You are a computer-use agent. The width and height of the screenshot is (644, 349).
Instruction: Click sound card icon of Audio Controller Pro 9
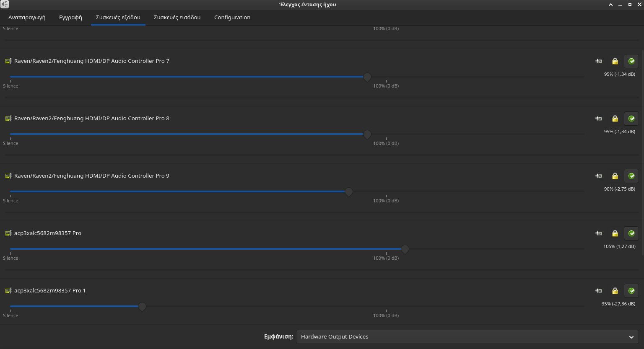click(x=8, y=176)
